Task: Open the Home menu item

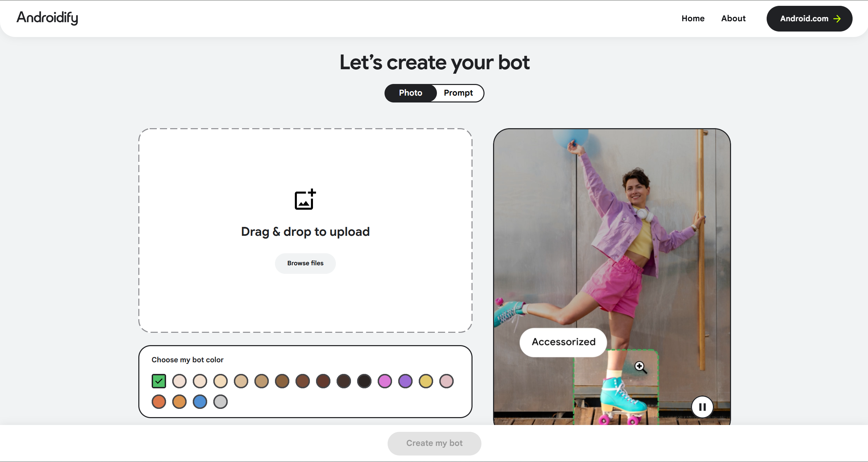Action: pyautogui.click(x=693, y=19)
